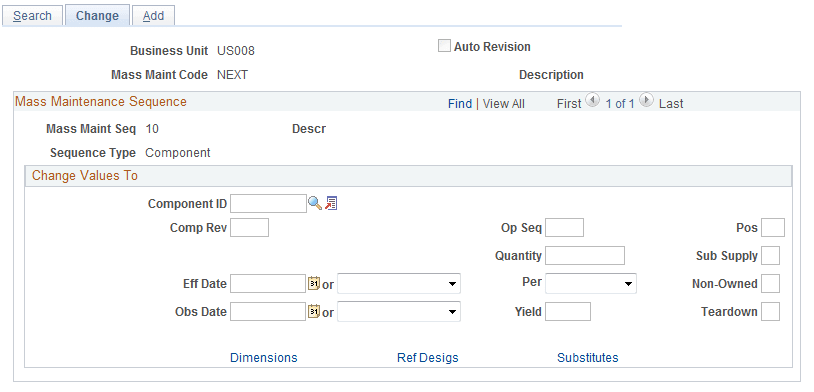Expand the Eff Date 'or' dropdown
Screen dimensions: 814x392
(399, 284)
